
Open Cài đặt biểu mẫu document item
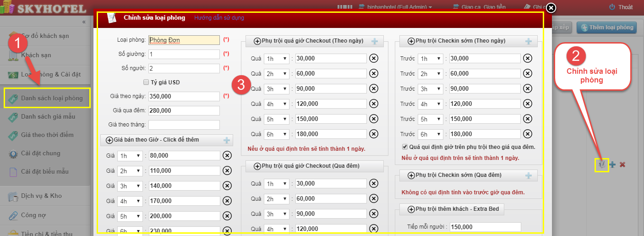click(x=45, y=171)
